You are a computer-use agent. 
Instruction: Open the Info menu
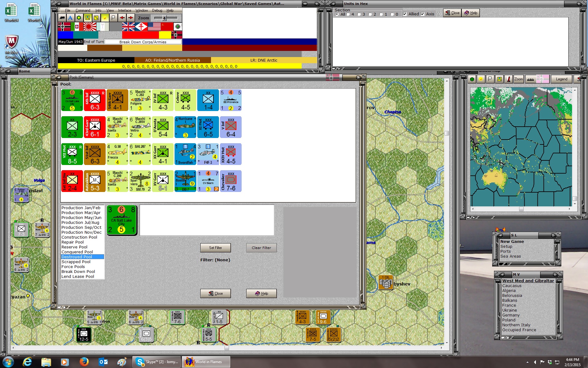click(98, 10)
